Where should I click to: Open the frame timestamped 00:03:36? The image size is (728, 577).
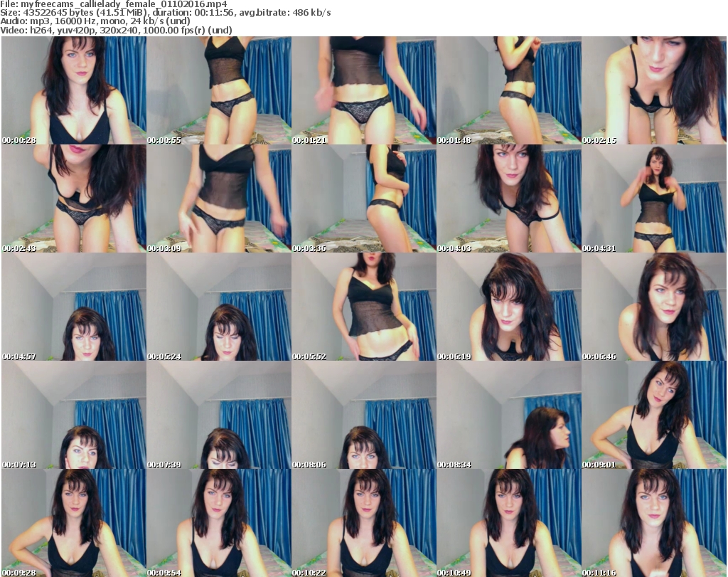pyautogui.click(x=364, y=199)
